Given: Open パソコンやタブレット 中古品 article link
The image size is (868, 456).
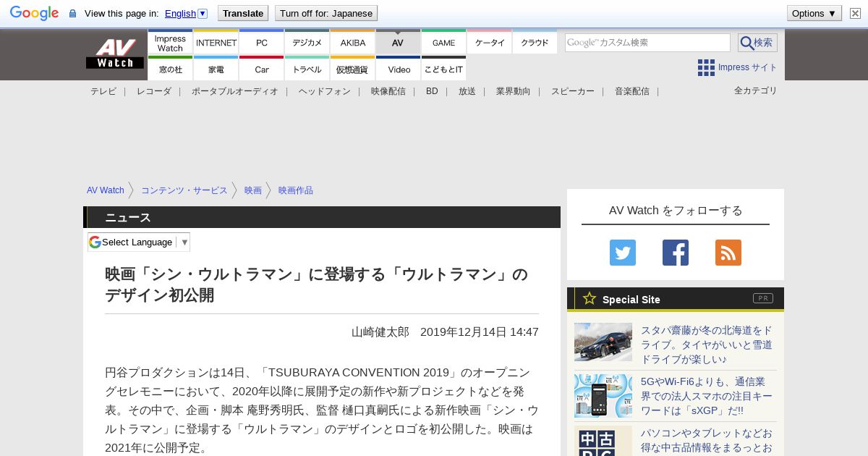Looking at the screenshot, I should tap(707, 441).
